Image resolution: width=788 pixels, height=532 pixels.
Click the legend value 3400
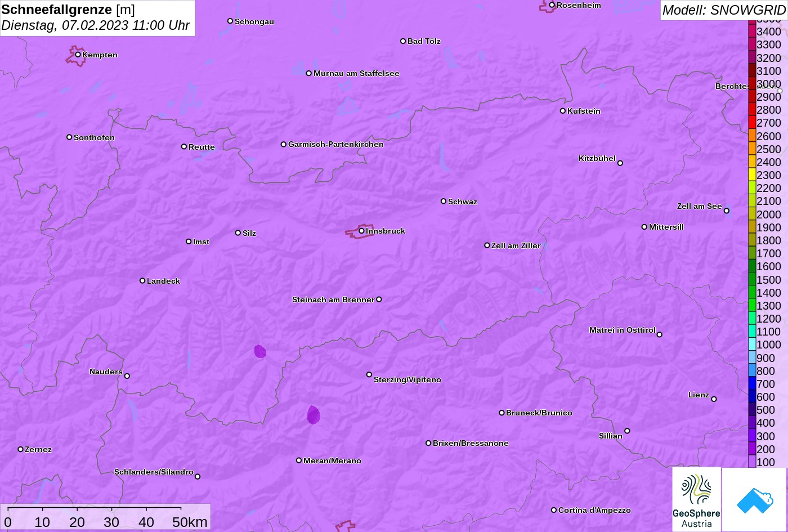(x=769, y=32)
